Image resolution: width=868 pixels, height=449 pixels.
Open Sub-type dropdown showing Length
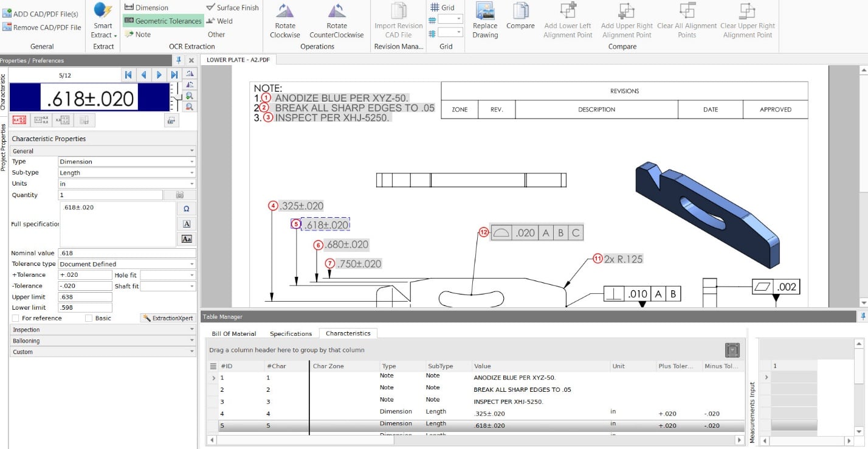127,173
